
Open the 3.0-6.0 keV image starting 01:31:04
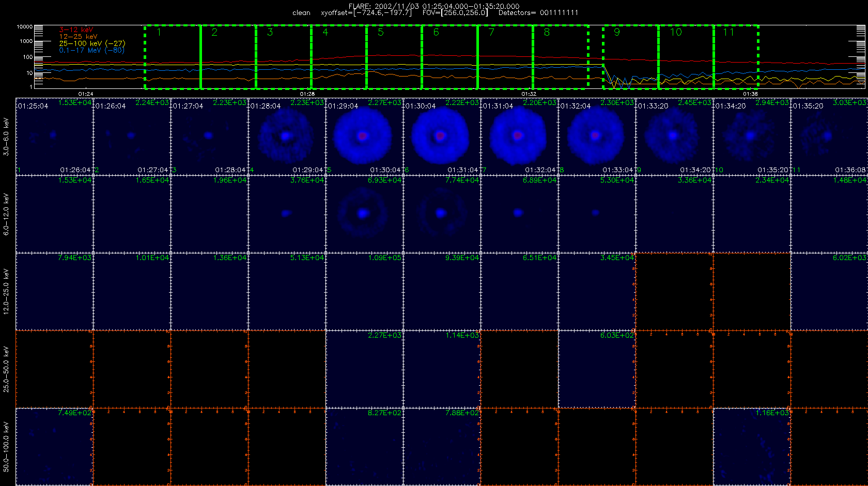(519, 136)
